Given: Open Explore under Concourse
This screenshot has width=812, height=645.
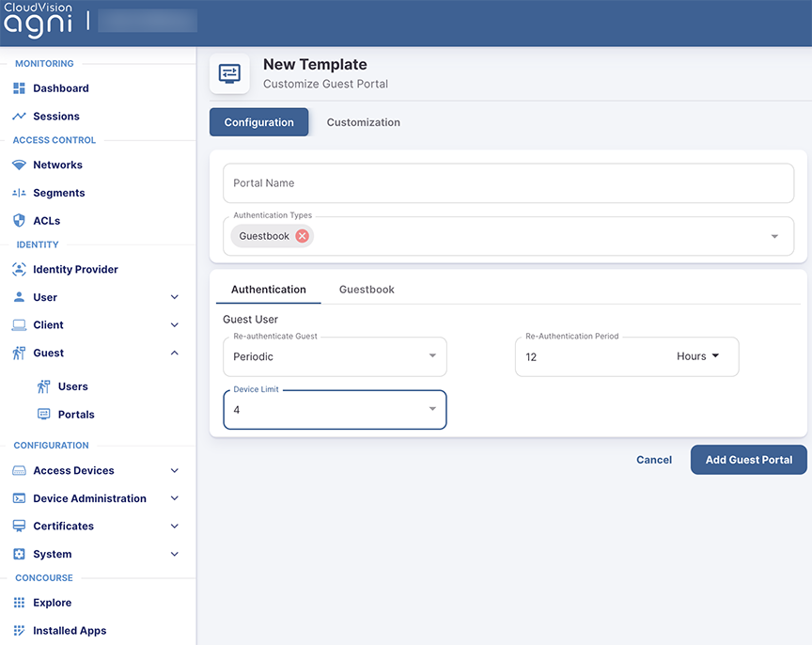Looking at the screenshot, I should pos(52,602).
